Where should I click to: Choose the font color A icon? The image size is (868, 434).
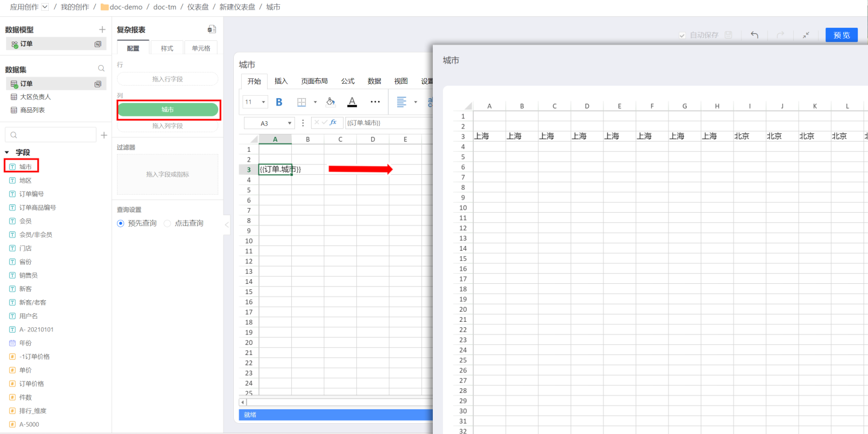pos(352,102)
